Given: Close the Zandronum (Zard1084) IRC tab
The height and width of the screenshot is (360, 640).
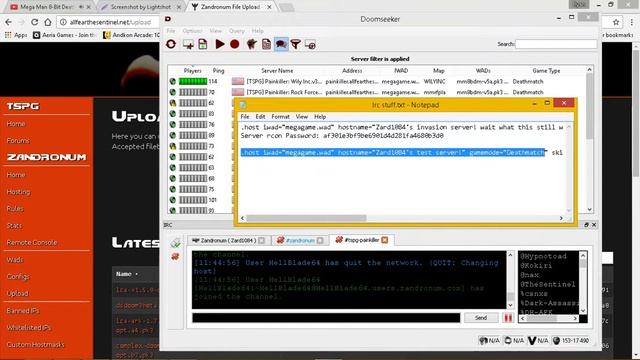Looking at the screenshot, I should [262, 240].
